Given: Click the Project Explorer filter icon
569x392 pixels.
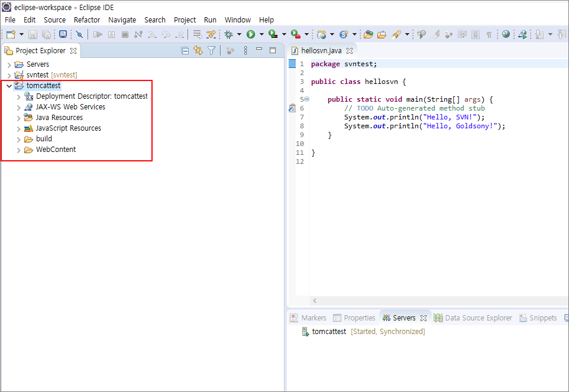Looking at the screenshot, I should pyautogui.click(x=212, y=51).
